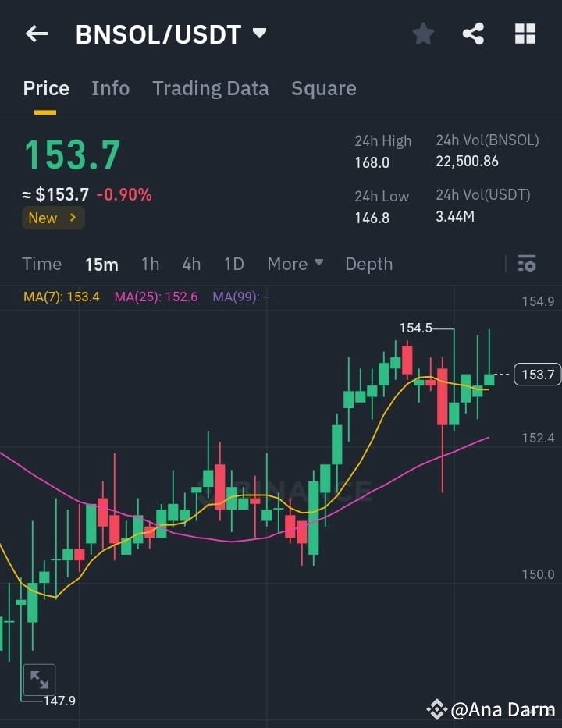Click the fullscreen expand icon on the chart

(x=39, y=680)
